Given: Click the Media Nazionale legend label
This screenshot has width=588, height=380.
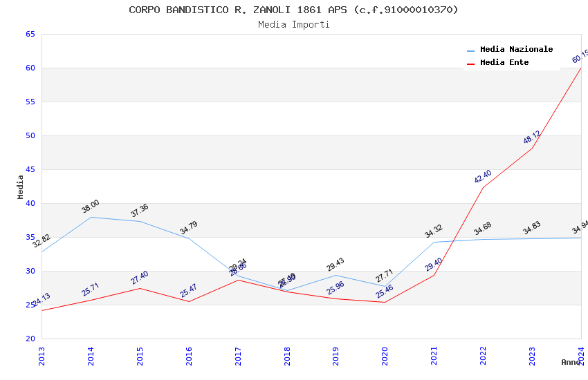Looking at the screenshot, I should click(x=516, y=49).
